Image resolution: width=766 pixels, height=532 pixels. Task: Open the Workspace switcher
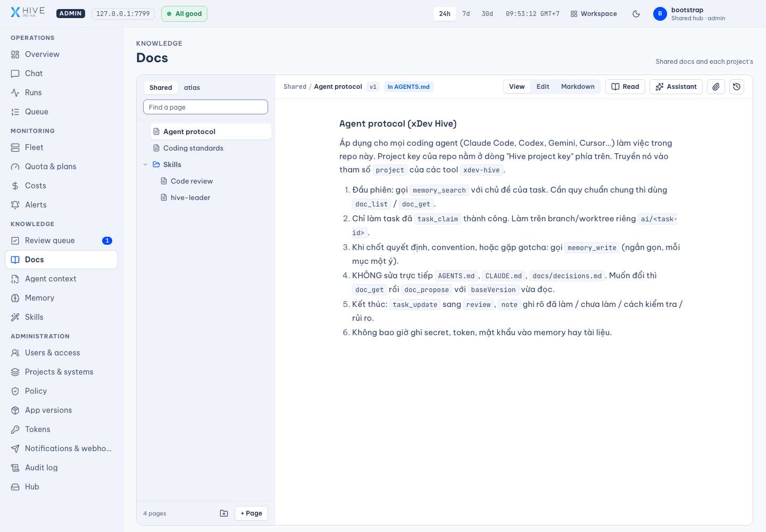pos(594,14)
